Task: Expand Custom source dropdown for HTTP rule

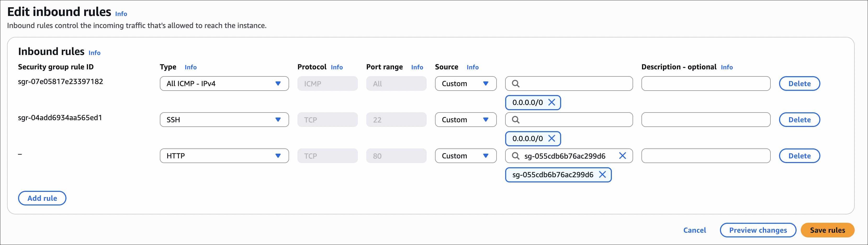Action: point(465,156)
